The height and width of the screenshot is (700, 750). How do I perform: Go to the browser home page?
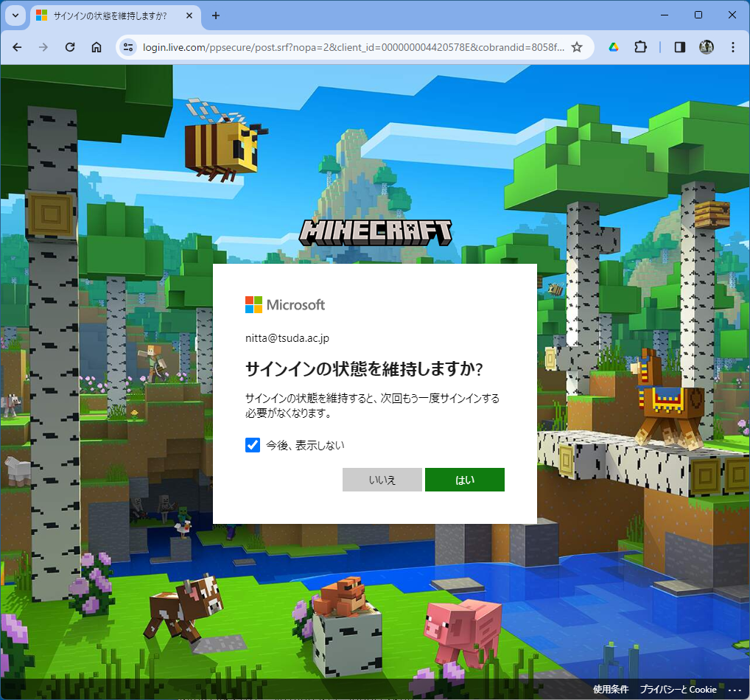(x=97, y=47)
